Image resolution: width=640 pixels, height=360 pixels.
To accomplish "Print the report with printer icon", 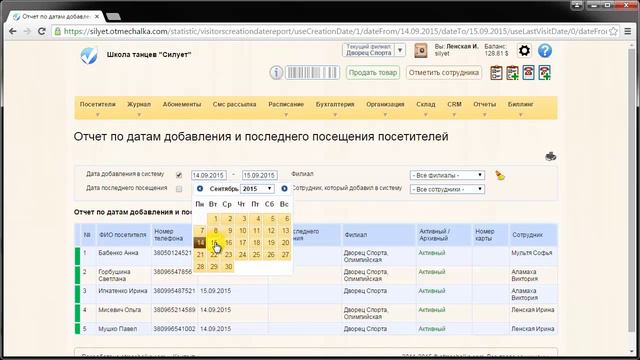I will [551, 156].
